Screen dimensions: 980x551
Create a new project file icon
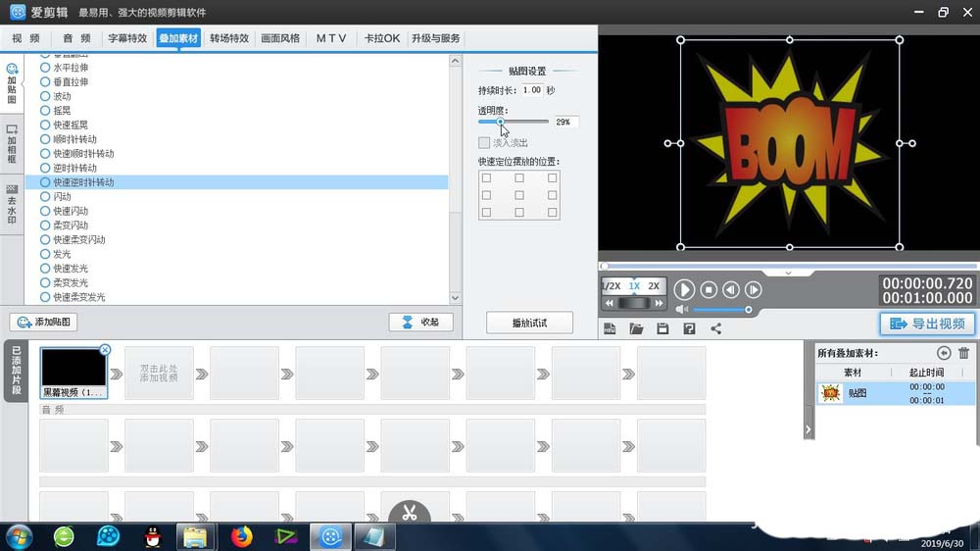610,328
